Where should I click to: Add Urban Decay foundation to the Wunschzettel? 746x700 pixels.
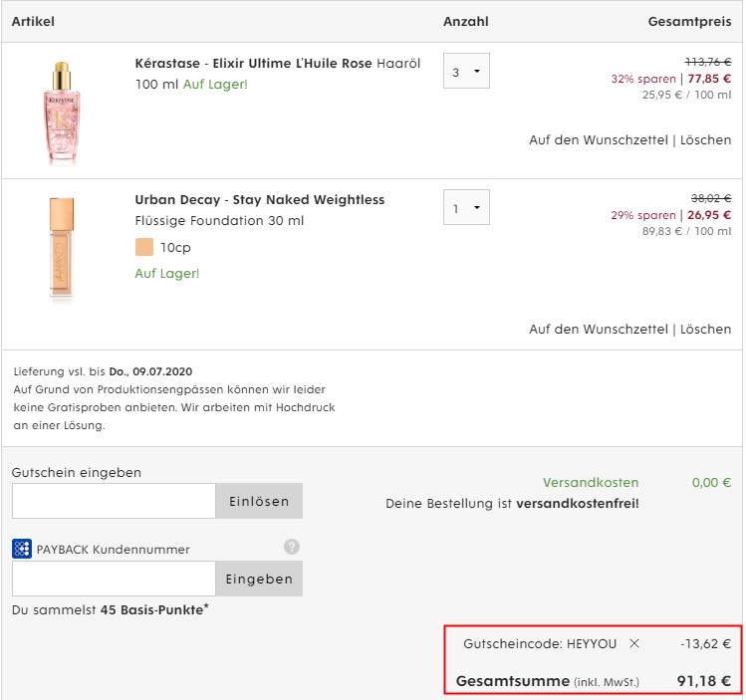click(599, 329)
